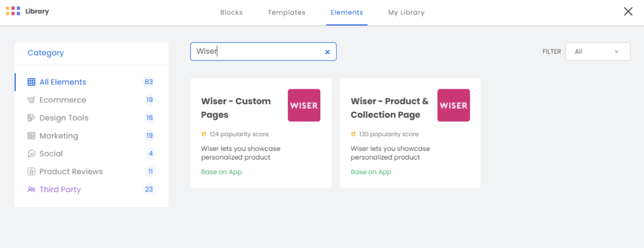Click the WISER logo on Product & Collection card
644x248 pixels.
453,105
